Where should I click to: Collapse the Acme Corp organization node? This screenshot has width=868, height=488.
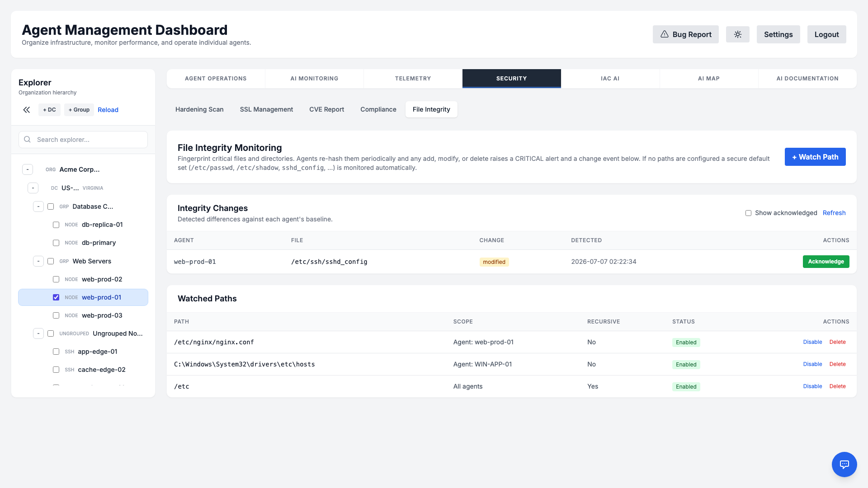(x=28, y=169)
